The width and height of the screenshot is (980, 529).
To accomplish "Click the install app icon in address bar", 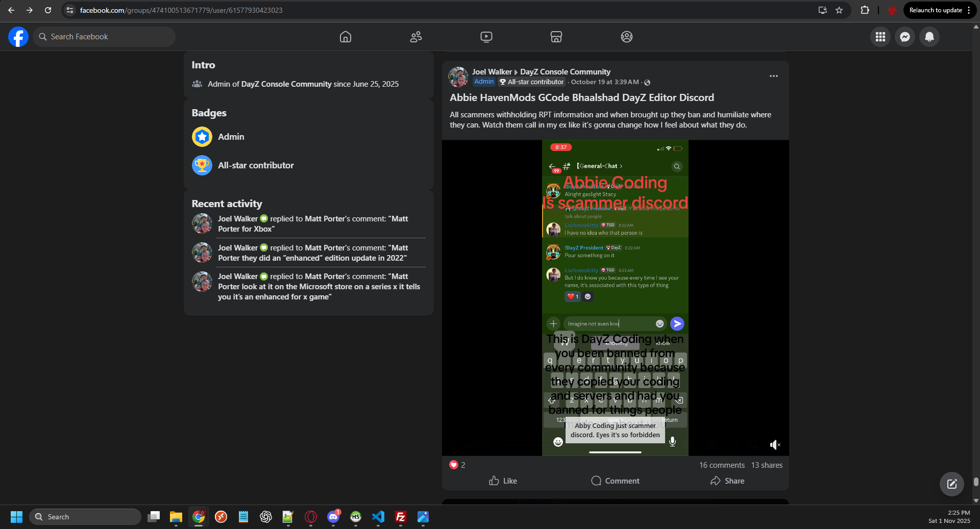I will click(x=822, y=10).
